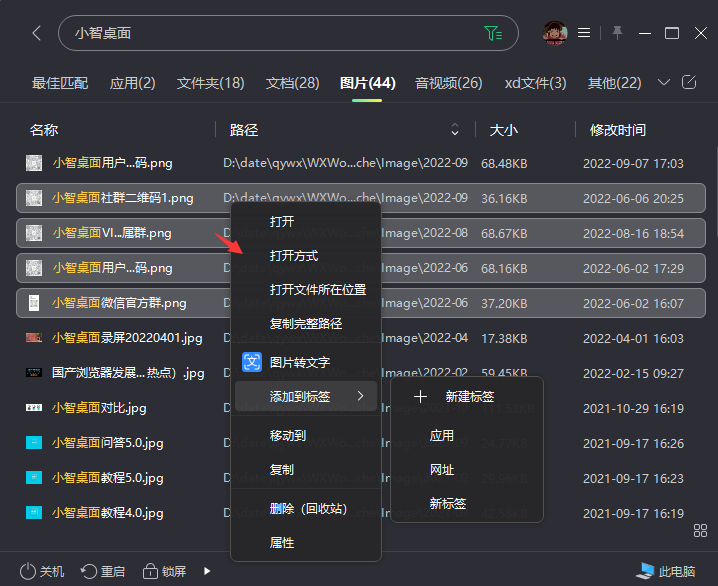
Task: Open 此电脑 computer shortcut
Action: (x=666, y=571)
